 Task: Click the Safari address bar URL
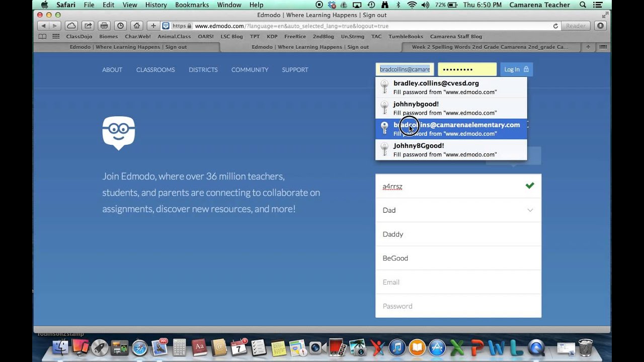291,26
